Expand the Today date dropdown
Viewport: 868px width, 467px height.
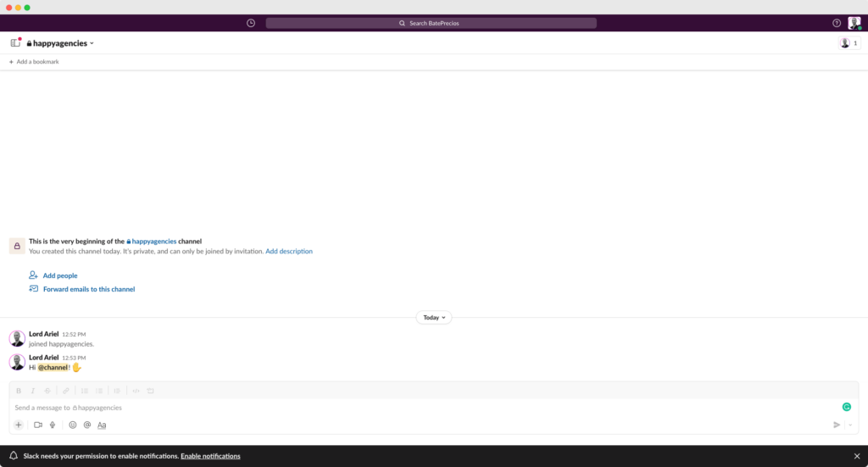click(x=434, y=318)
